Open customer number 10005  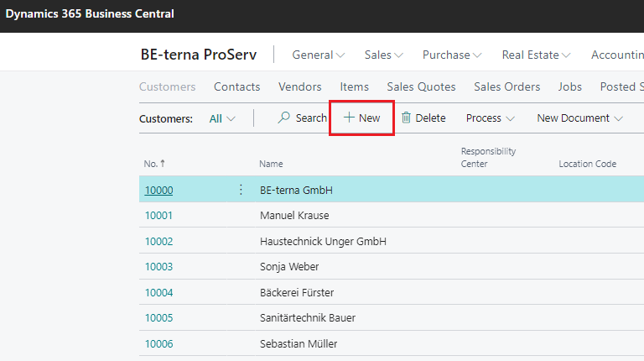(x=158, y=318)
